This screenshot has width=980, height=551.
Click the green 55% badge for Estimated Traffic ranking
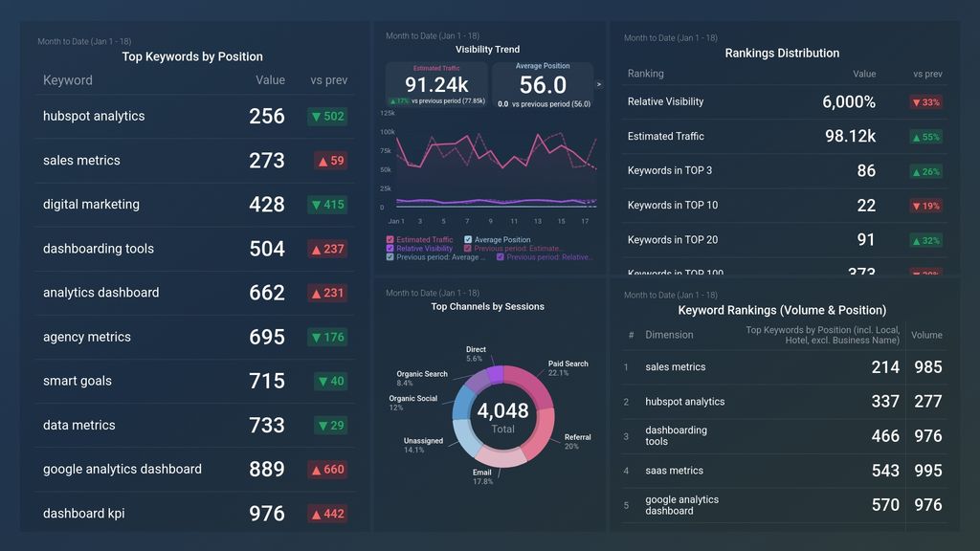(x=926, y=137)
